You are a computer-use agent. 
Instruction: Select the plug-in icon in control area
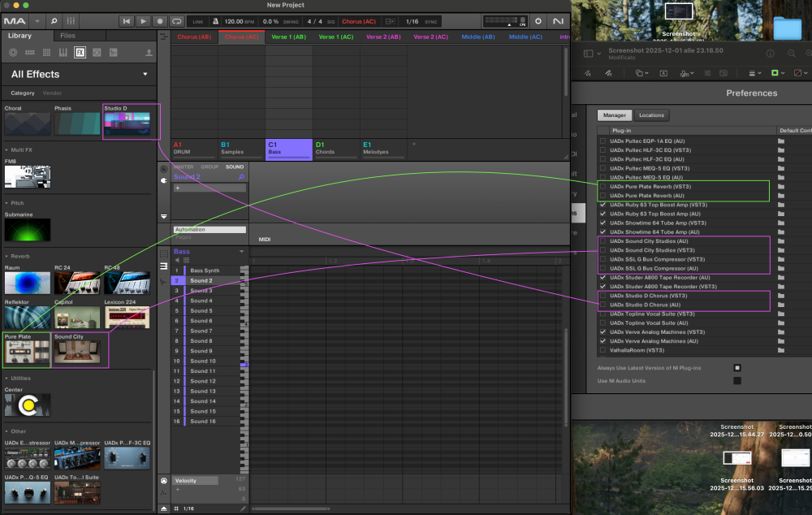coord(164,180)
